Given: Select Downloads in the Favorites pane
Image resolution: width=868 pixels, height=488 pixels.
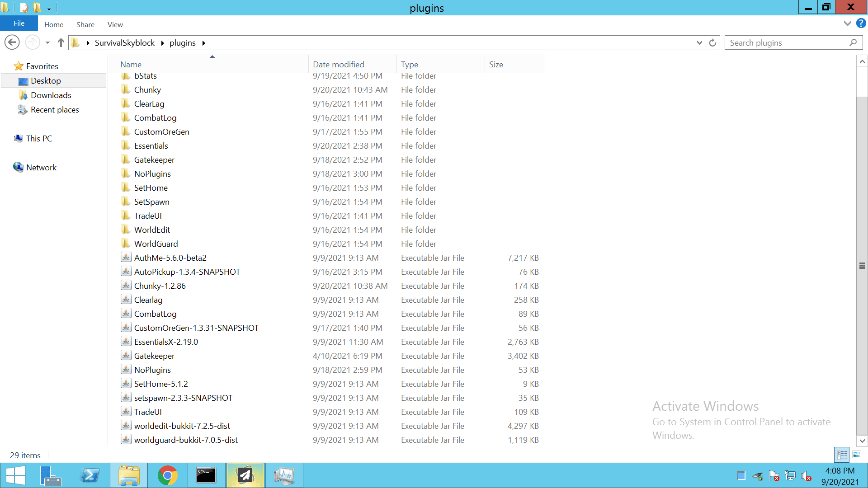Looking at the screenshot, I should click(x=51, y=95).
